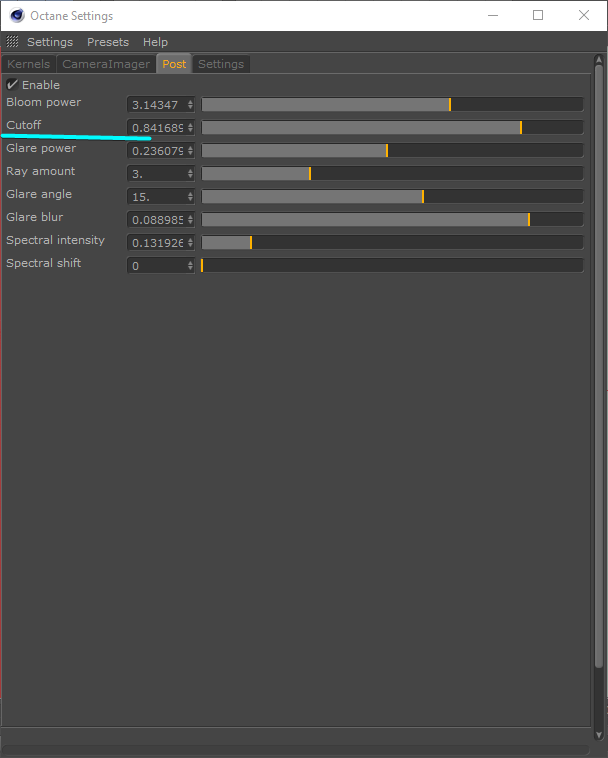Click the Spectral shift slider bar
608x758 pixels.
click(x=392, y=265)
